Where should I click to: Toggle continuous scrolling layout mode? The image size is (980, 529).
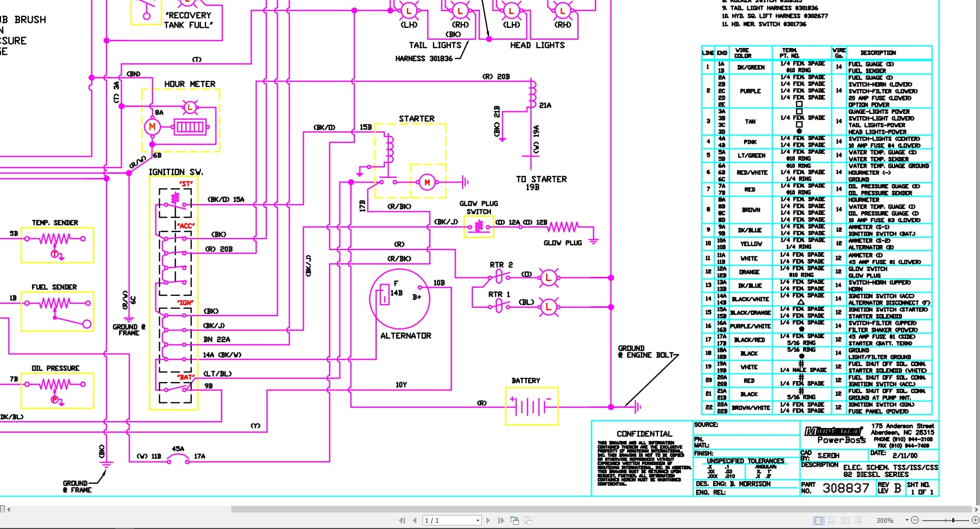[x=832, y=520]
